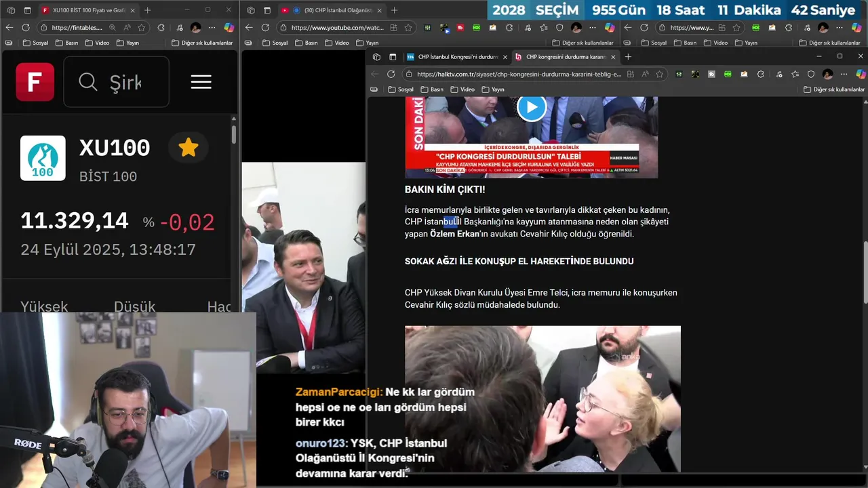Open Copilot in the Fintables window
868x488 pixels.
(229, 27)
